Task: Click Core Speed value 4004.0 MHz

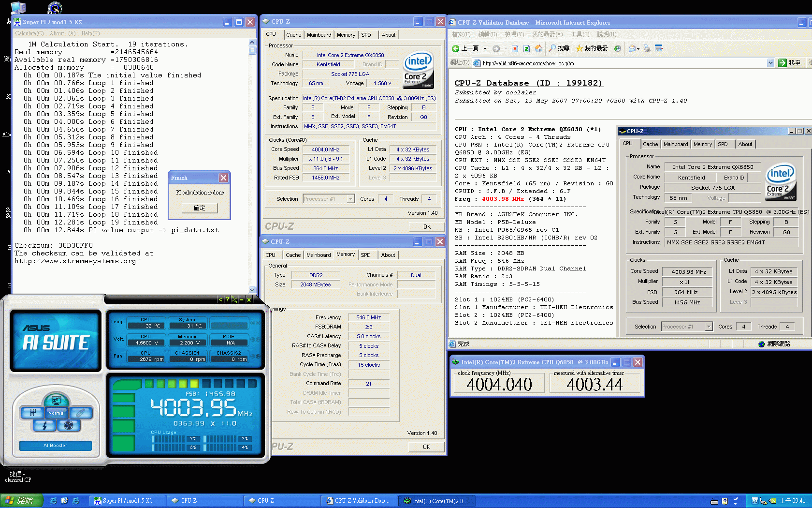Action: (326, 149)
